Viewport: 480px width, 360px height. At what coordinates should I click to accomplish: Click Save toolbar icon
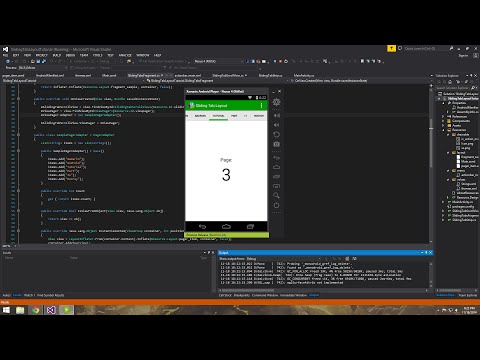(38, 61)
